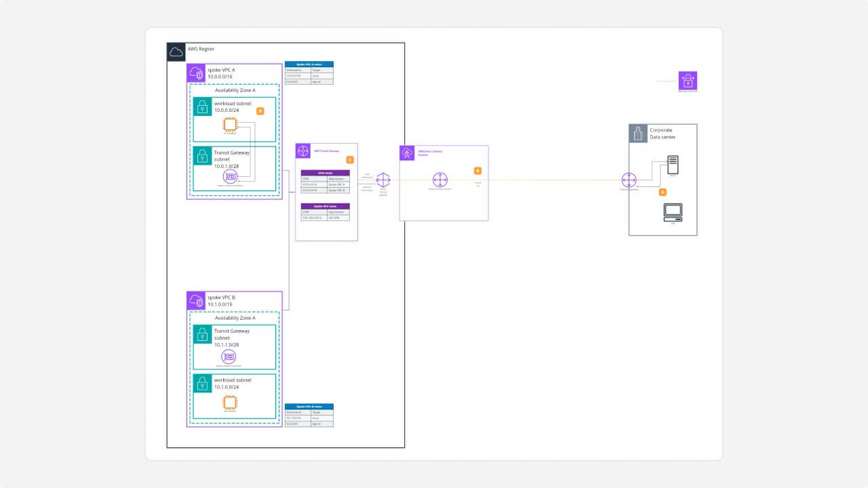The height and width of the screenshot is (488, 868).
Task: Select the network interface icon in spoke VPC B
Action: point(229,357)
